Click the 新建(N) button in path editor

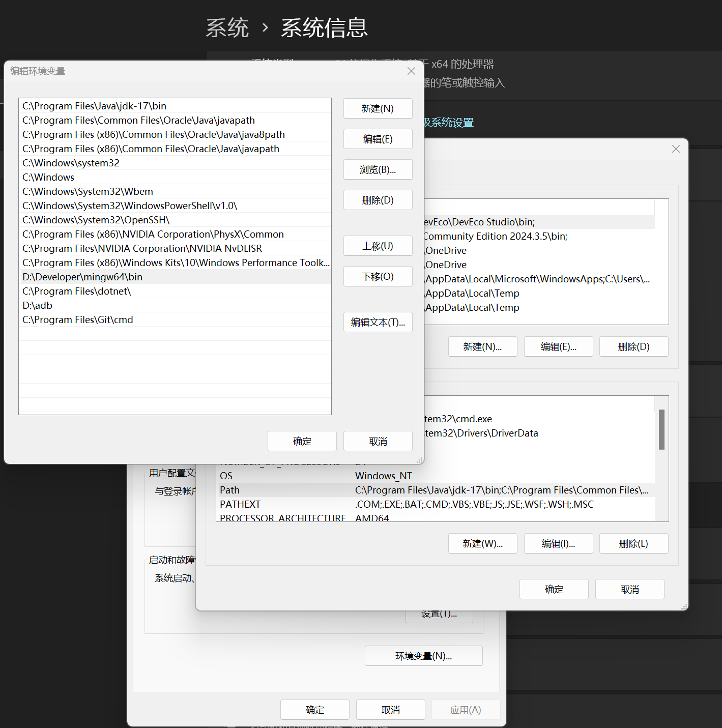[378, 108]
